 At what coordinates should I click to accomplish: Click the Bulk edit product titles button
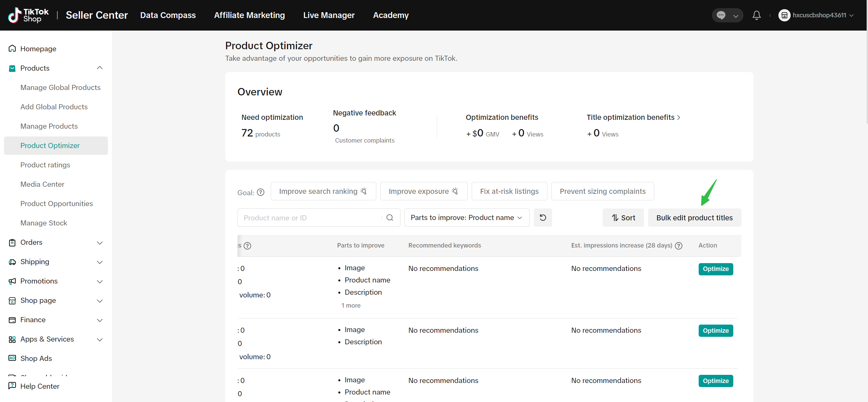pyautogui.click(x=694, y=218)
